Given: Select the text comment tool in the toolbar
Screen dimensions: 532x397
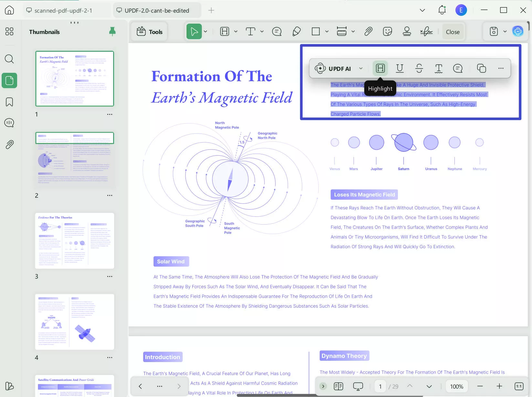Looking at the screenshot, I should [276, 31].
